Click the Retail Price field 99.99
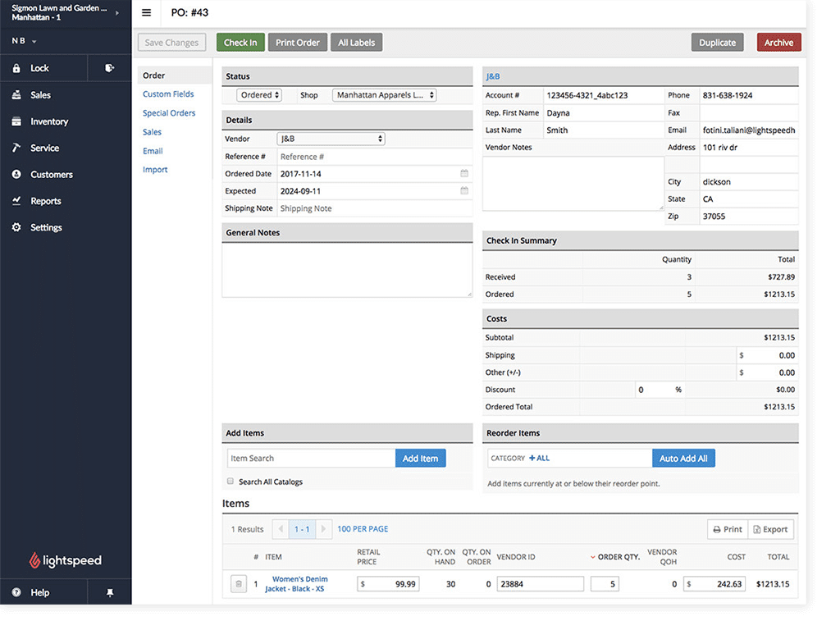This screenshot has width=840, height=630. [x=388, y=584]
